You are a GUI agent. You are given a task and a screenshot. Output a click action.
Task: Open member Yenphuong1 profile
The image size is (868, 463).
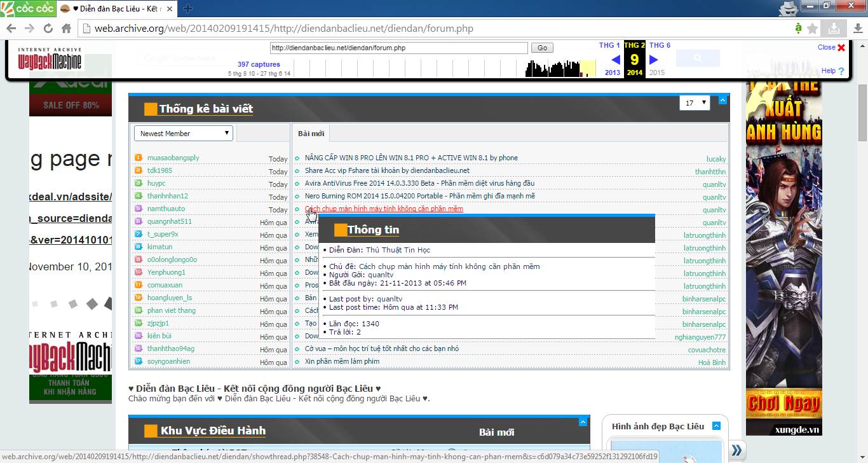[x=166, y=272]
